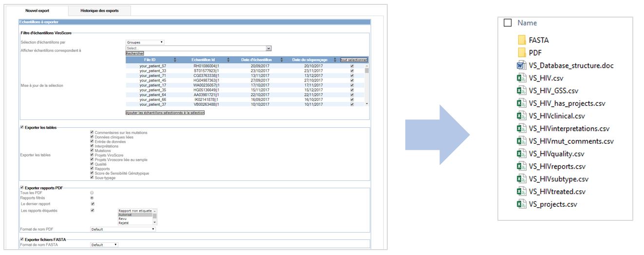Expand the Format de nom PDF dropdown
644x255 pixels.
coord(123,229)
